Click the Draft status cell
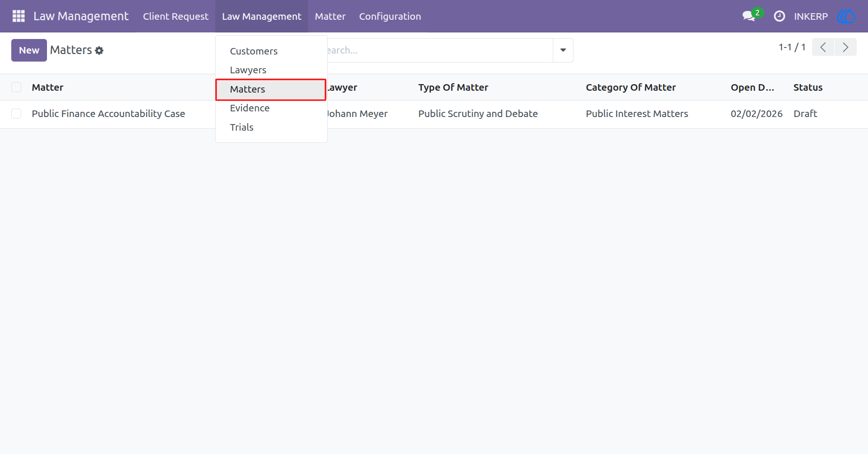The image size is (868, 454). pyautogui.click(x=805, y=114)
